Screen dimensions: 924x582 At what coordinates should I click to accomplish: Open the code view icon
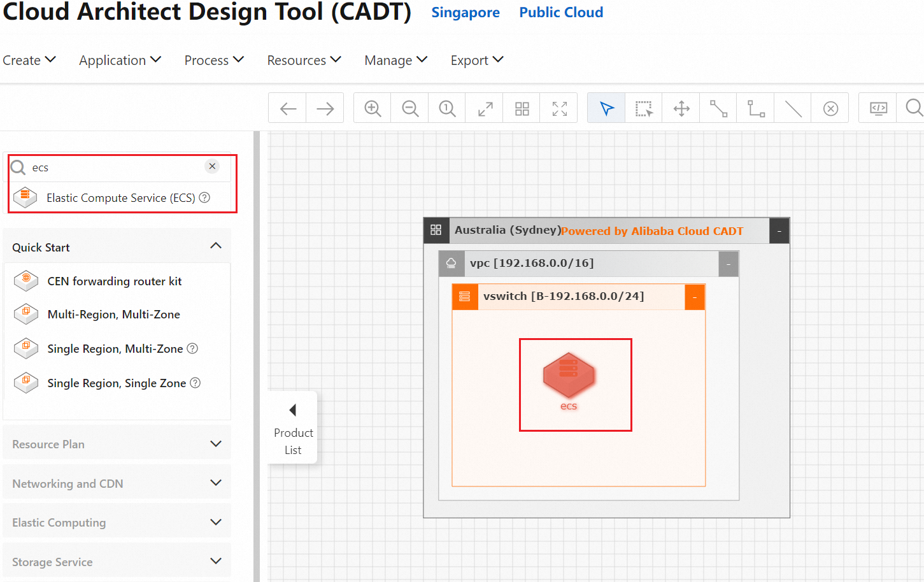coord(878,108)
